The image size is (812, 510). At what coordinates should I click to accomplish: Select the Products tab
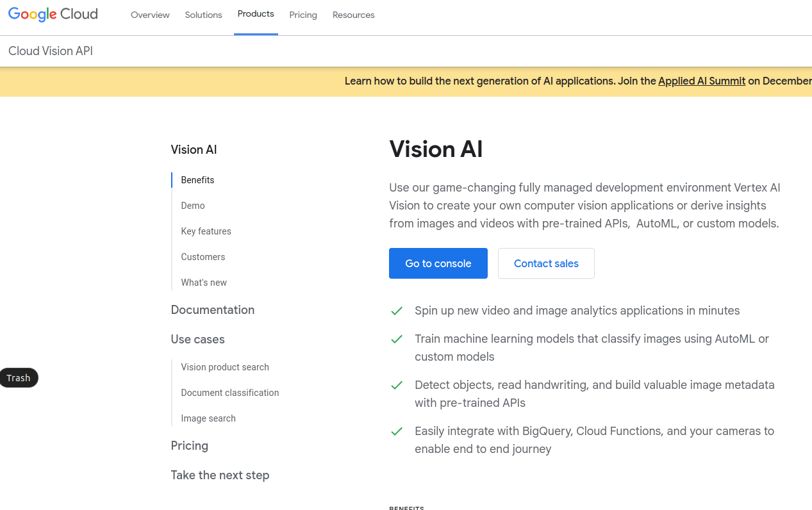(256, 14)
